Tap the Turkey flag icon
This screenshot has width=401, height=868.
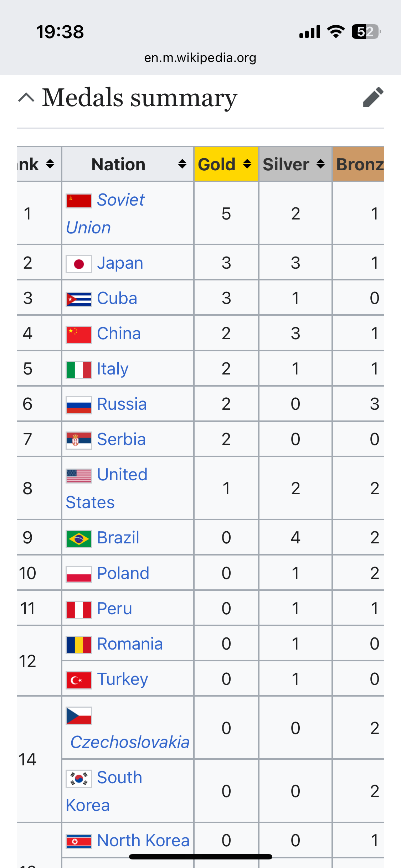tap(79, 680)
